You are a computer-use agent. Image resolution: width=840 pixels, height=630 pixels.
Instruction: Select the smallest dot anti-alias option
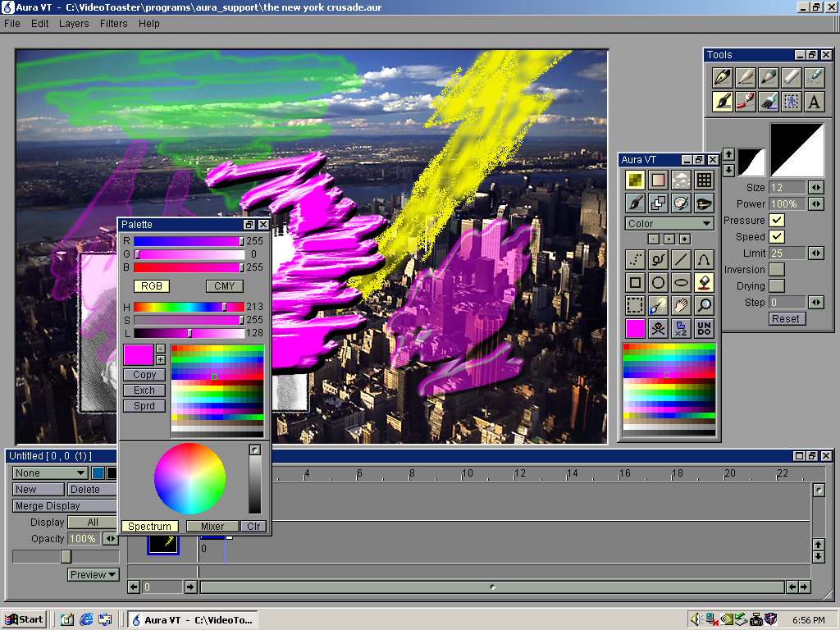[x=654, y=239]
